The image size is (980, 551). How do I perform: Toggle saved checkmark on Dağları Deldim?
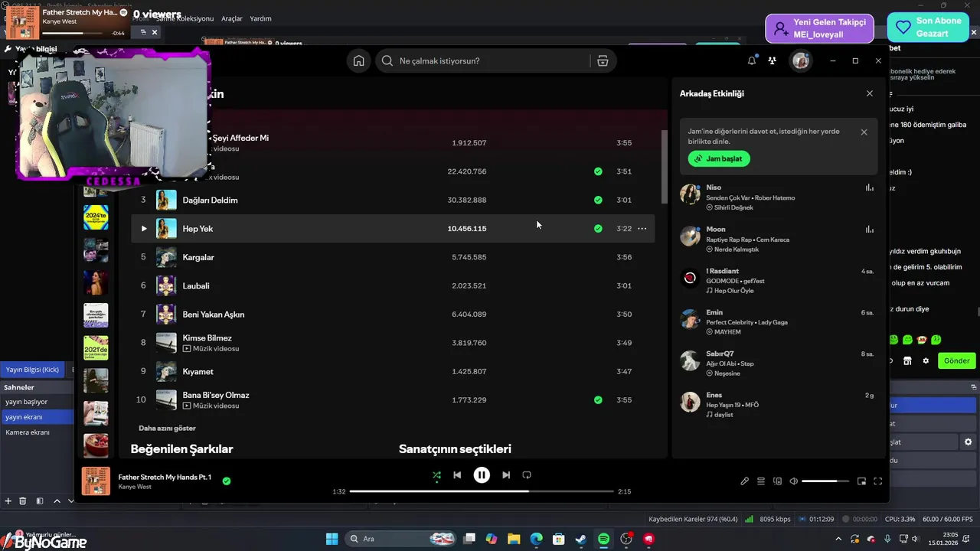pyautogui.click(x=598, y=200)
